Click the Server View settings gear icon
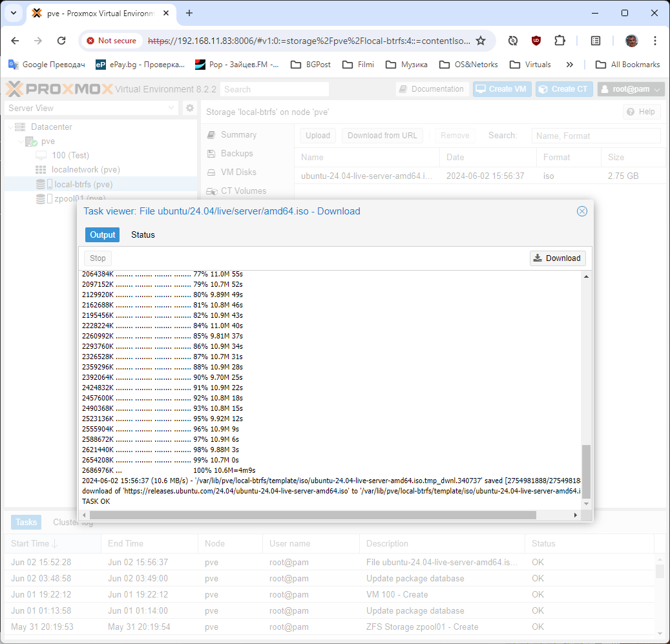Screen dimensions: 670x644 tap(190, 108)
